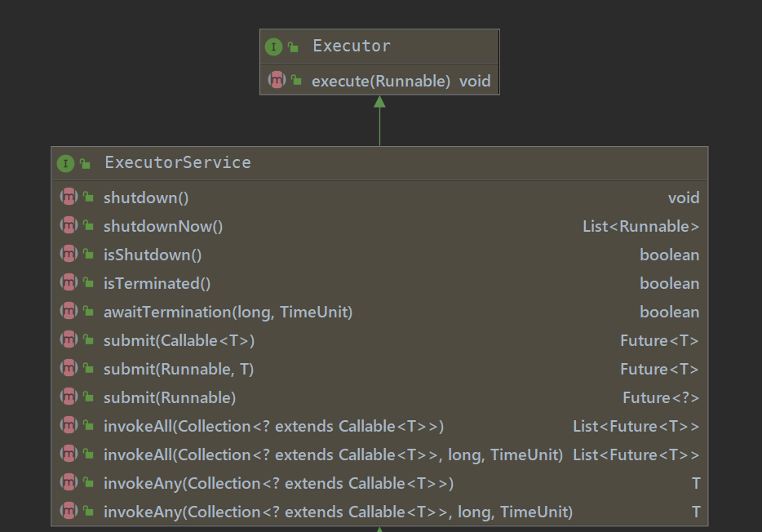Screen dimensions: 762x532
Task: Select the ExecutorService node title
Action: click(177, 163)
